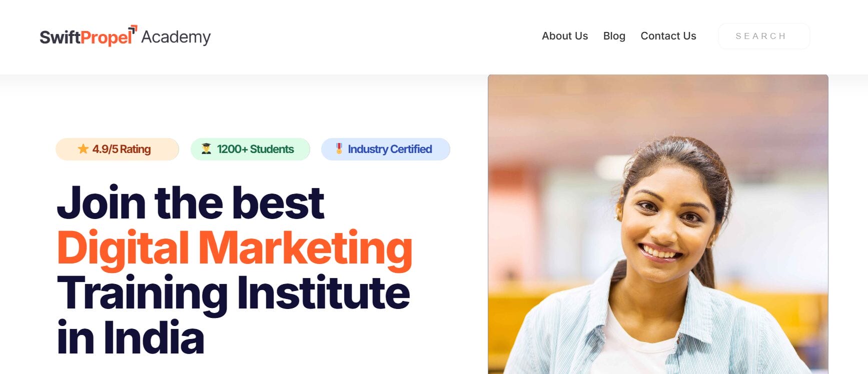The image size is (868, 374).
Task: Click the word Academy in the logo
Action: click(176, 37)
